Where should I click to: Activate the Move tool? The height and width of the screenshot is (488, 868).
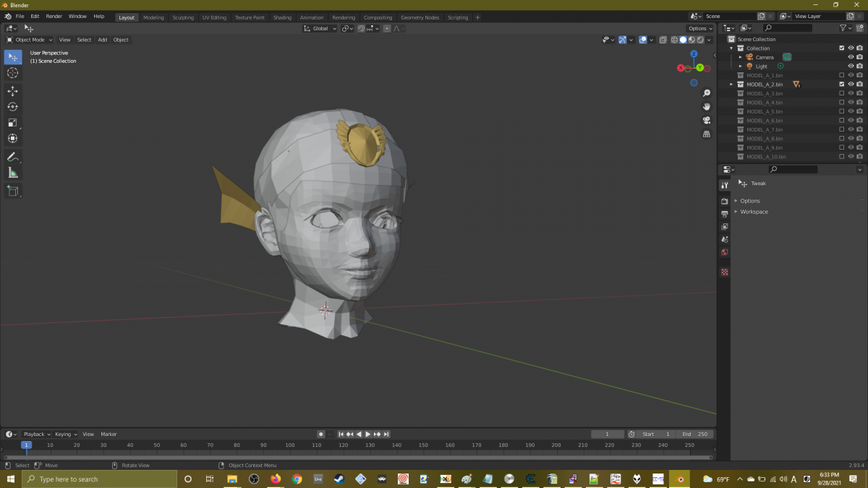pos(13,91)
